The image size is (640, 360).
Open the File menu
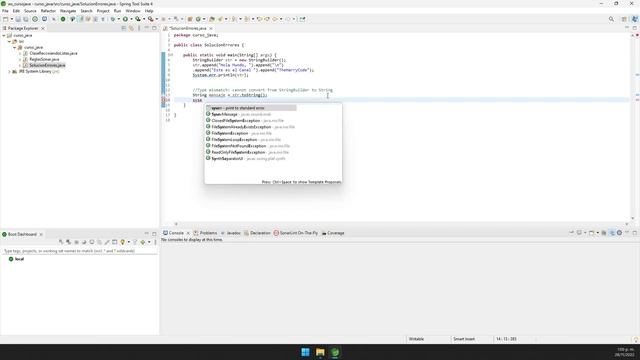[5, 11]
